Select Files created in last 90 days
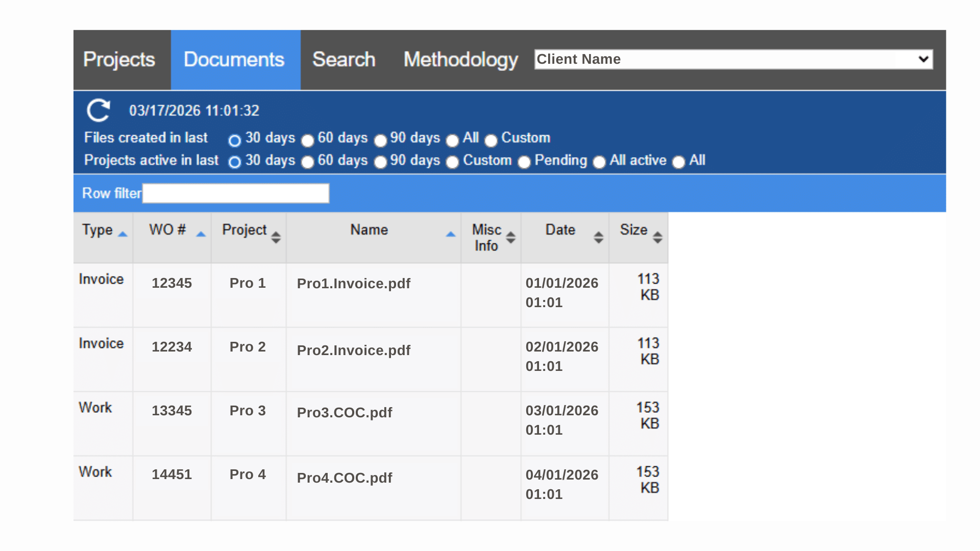This screenshot has height=551, width=980. (x=380, y=140)
